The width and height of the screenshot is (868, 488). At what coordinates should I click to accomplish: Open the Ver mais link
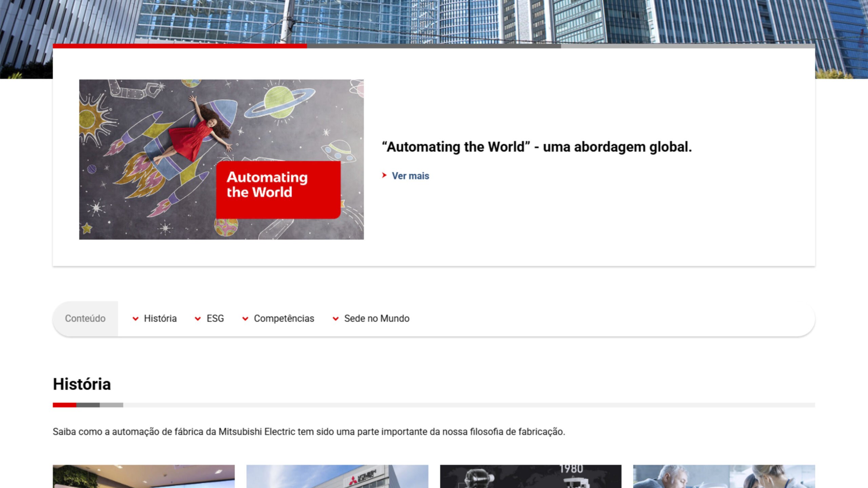pyautogui.click(x=410, y=176)
